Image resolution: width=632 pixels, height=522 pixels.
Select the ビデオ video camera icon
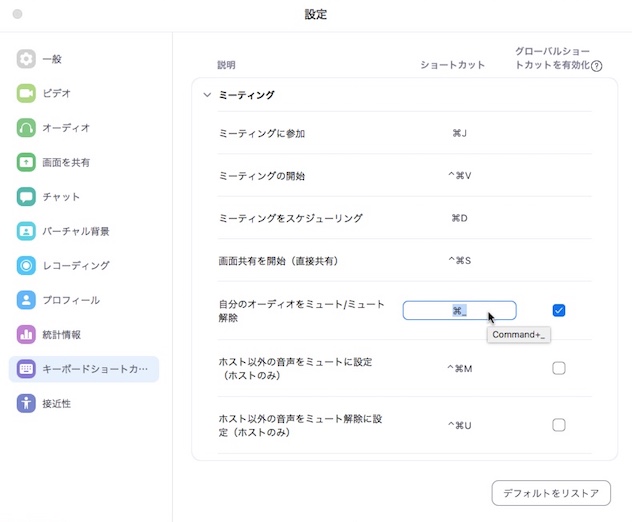tap(26, 93)
